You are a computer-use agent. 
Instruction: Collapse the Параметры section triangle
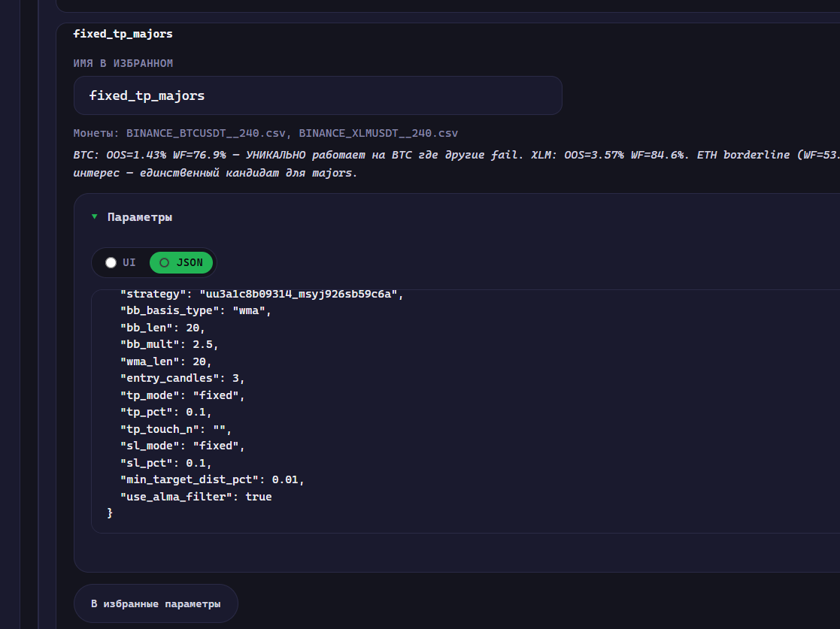[94, 216]
